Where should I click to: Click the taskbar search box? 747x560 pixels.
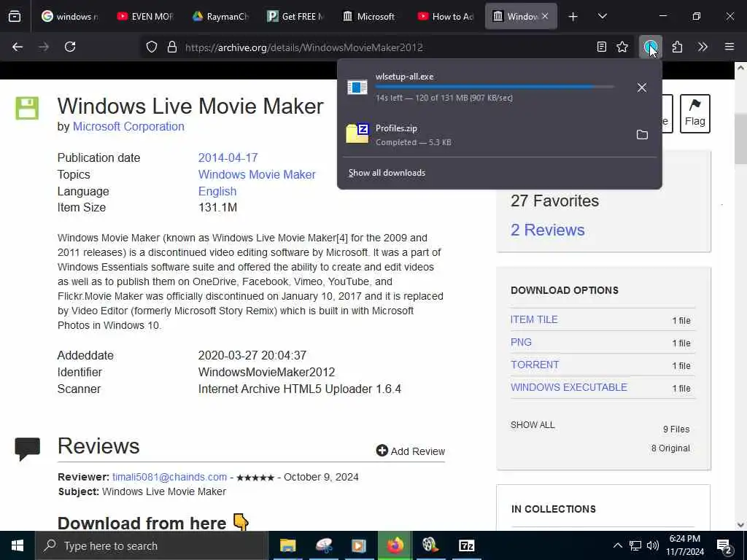click(x=152, y=545)
